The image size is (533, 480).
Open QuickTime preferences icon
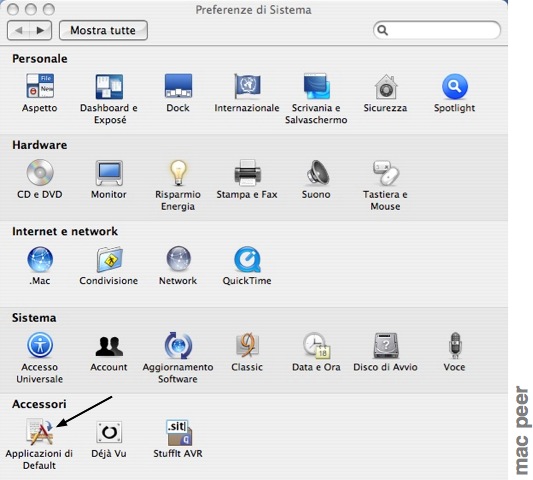tap(247, 259)
